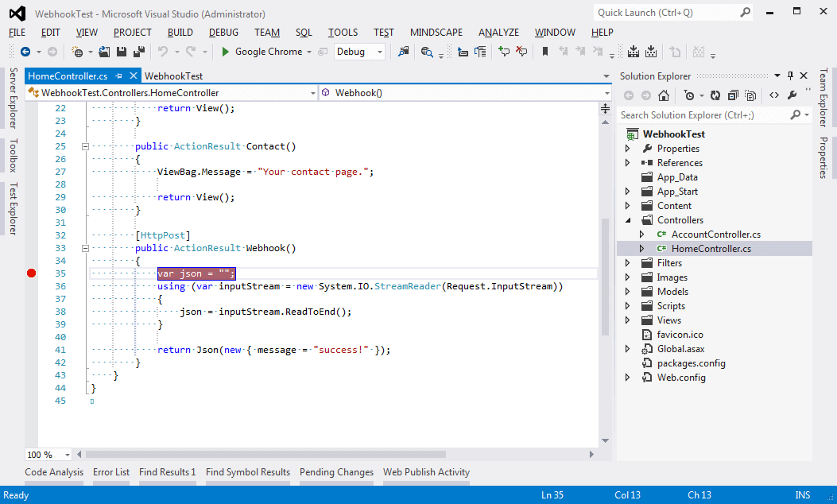This screenshot has width=837, height=504.
Task: Expand the Views folder in Solution Explorer
Action: pyautogui.click(x=627, y=320)
